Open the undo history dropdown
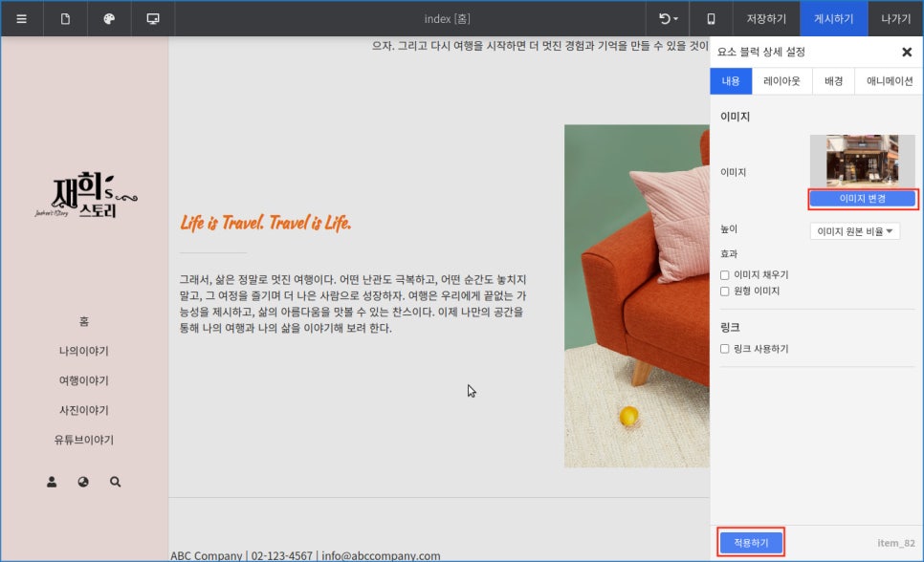This screenshot has height=562, width=924. coord(668,19)
